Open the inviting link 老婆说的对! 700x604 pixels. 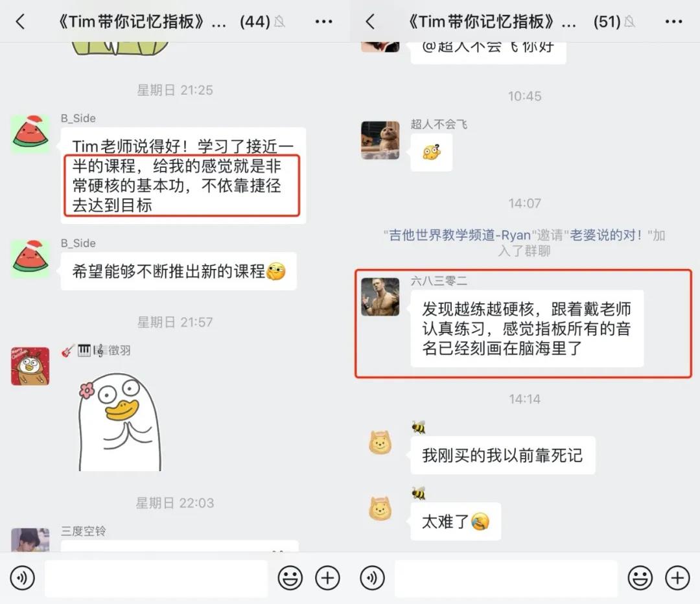pyautogui.click(x=606, y=235)
